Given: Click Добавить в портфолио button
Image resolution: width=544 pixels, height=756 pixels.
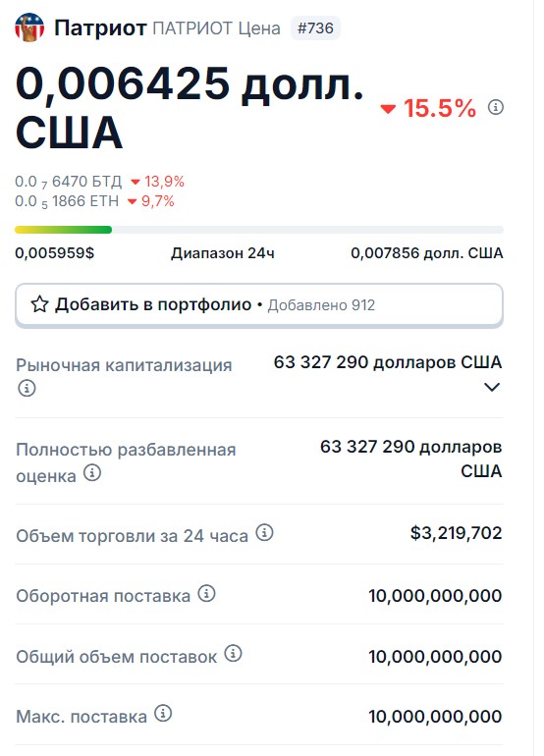Looking at the screenshot, I should [259, 305].
